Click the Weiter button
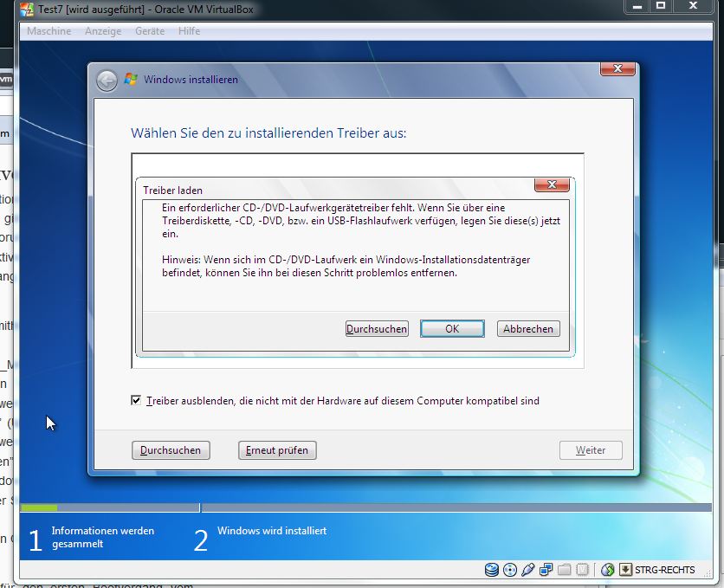This screenshot has width=724, height=588. (x=591, y=450)
